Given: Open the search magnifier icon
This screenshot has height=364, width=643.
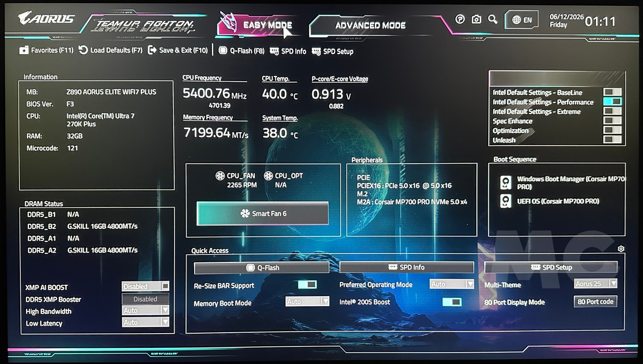Looking at the screenshot, I should pyautogui.click(x=493, y=19).
